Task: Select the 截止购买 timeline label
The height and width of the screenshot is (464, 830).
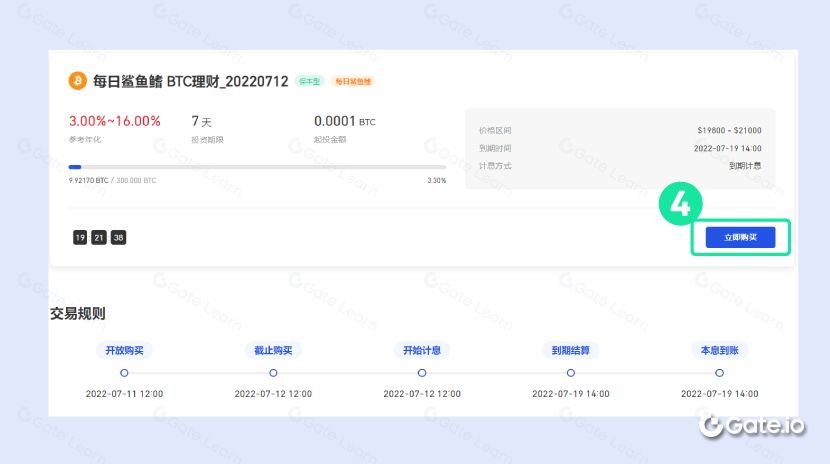Action: pos(273,351)
